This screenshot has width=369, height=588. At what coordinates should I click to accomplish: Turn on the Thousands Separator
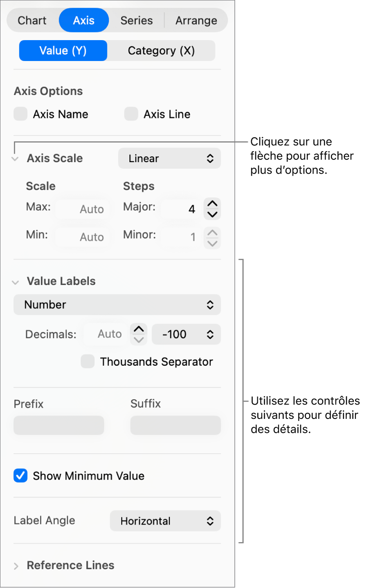[88, 362]
